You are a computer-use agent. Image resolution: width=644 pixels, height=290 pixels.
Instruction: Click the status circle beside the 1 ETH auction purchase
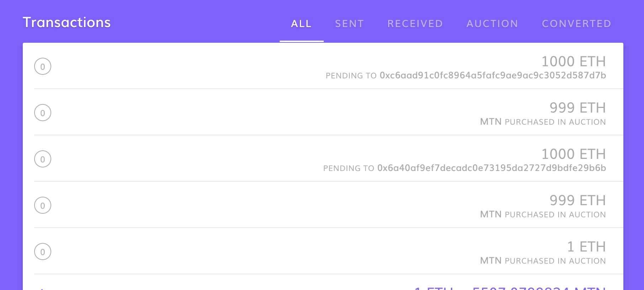coord(43,252)
